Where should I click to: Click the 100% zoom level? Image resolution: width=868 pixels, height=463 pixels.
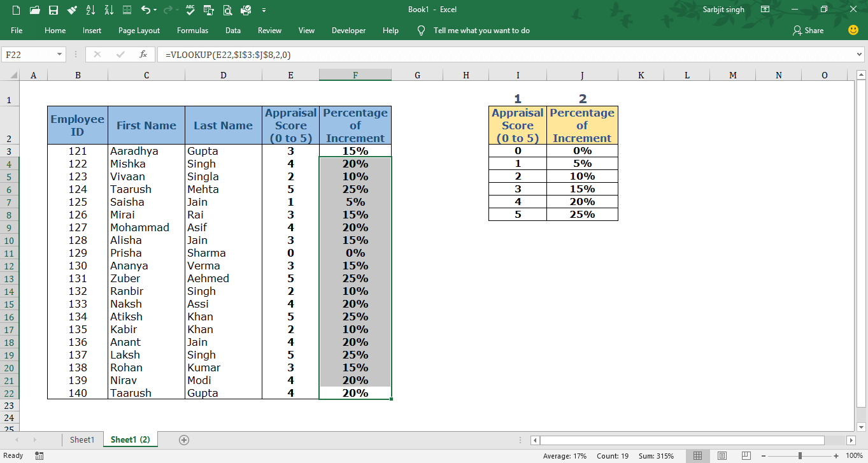point(854,455)
